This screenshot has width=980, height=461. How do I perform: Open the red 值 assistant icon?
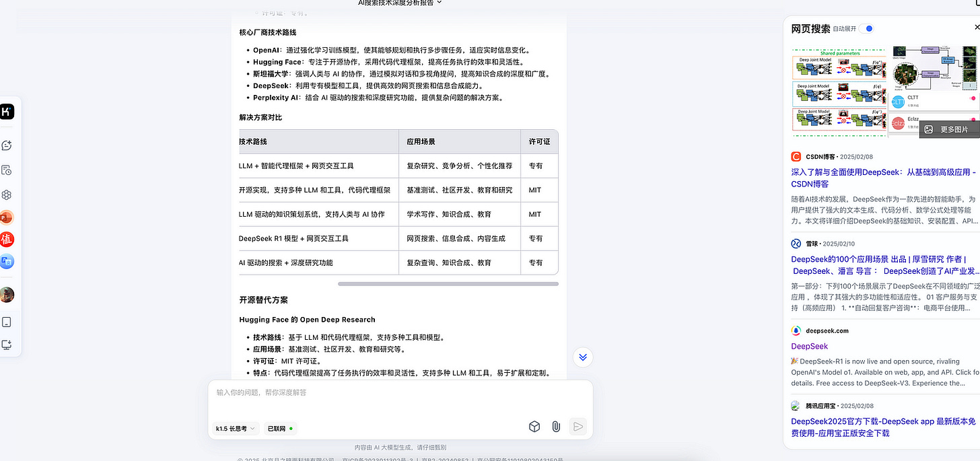pos(7,240)
